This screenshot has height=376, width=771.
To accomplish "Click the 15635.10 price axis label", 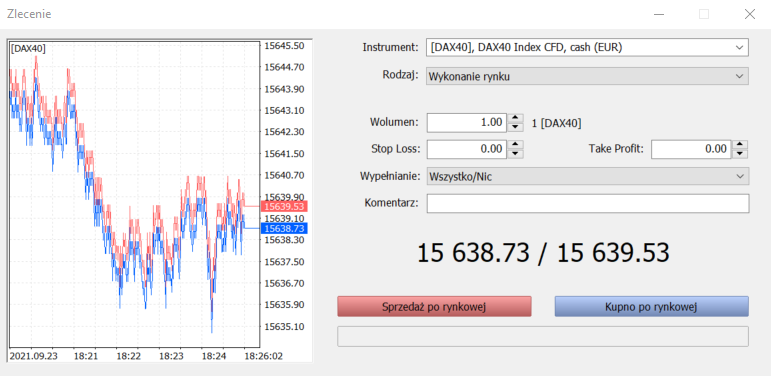I will (x=284, y=326).
